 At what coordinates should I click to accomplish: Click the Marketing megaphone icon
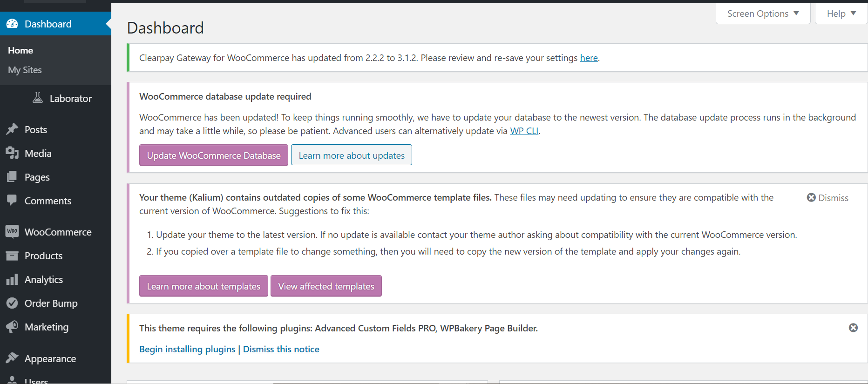12,327
